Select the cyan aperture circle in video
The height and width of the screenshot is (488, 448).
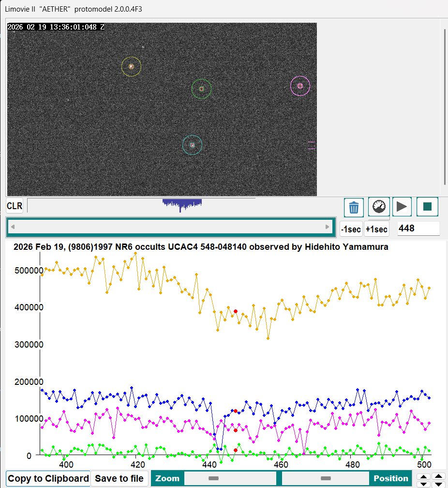[192, 145]
